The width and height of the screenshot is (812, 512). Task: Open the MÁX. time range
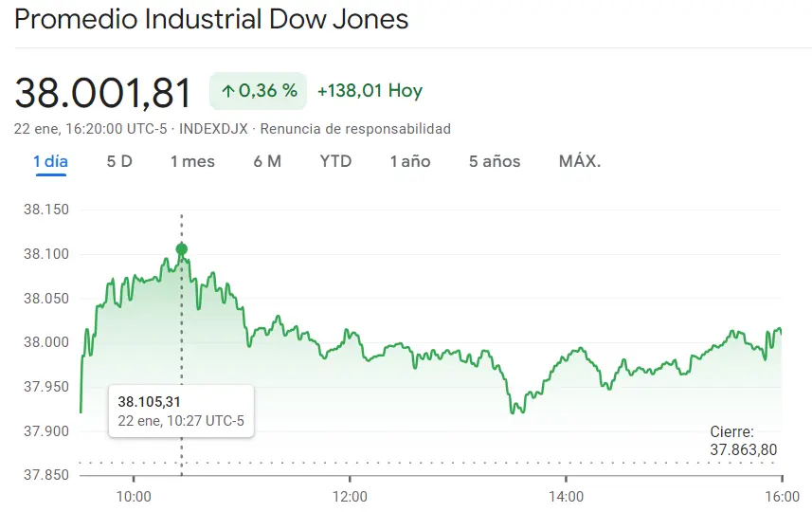pyautogui.click(x=580, y=162)
